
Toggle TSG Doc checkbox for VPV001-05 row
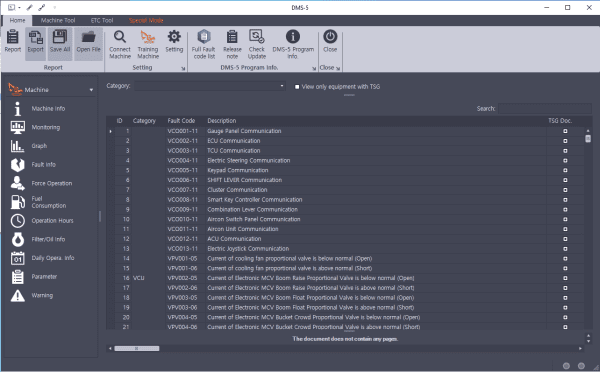(x=565, y=258)
